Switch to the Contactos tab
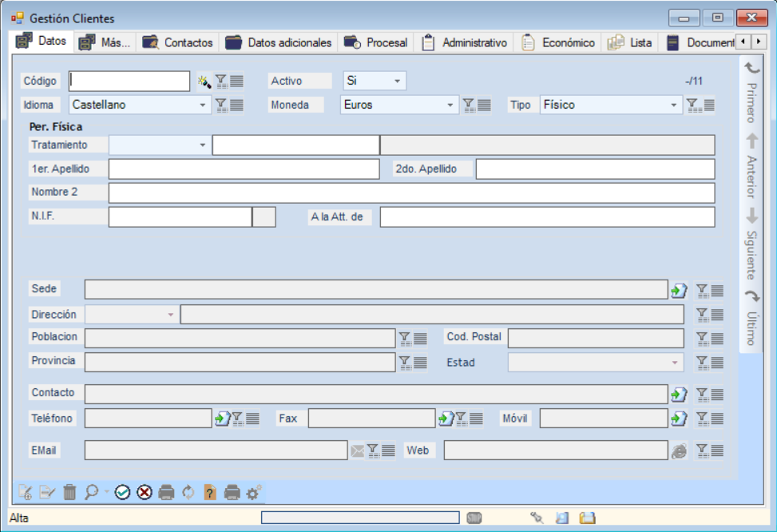The width and height of the screenshot is (777, 532). [178, 43]
